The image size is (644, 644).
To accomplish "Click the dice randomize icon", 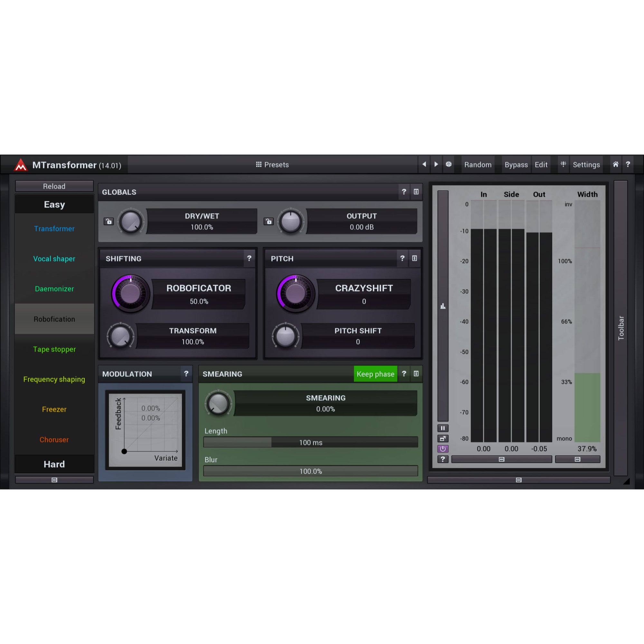I will click(x=449, y=164).
